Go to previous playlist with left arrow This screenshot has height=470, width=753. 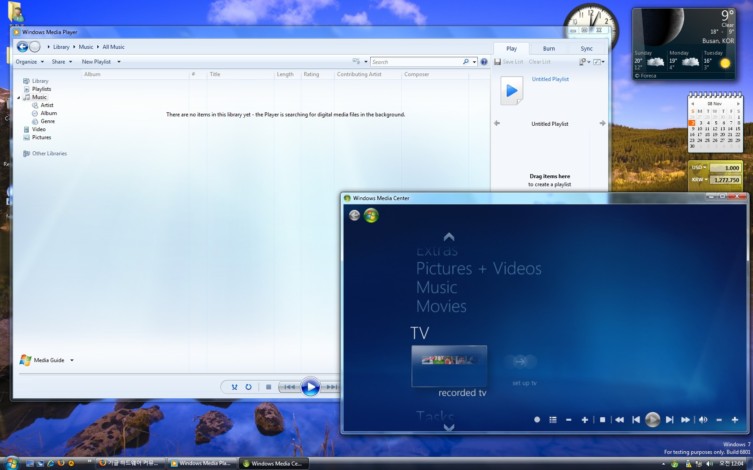tap(497, 123)
